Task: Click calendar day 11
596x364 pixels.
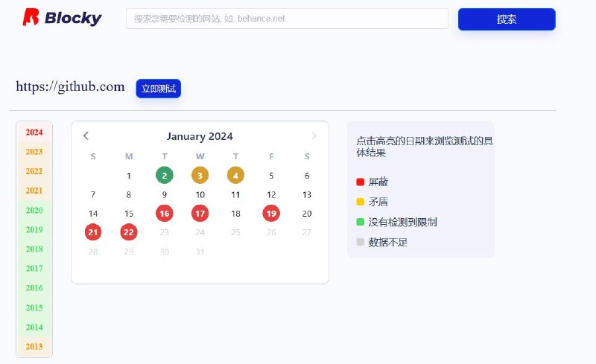Action: click(x=235, y=194)
